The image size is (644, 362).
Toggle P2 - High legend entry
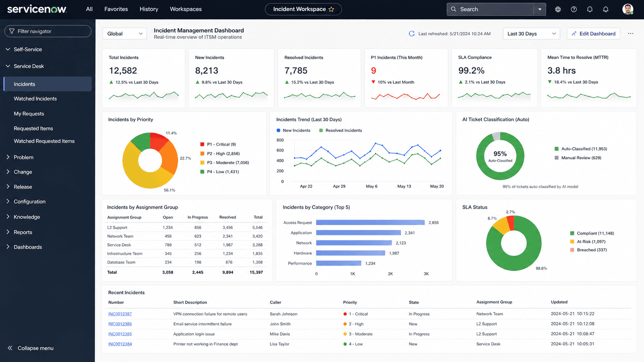[x=220, y=153]
